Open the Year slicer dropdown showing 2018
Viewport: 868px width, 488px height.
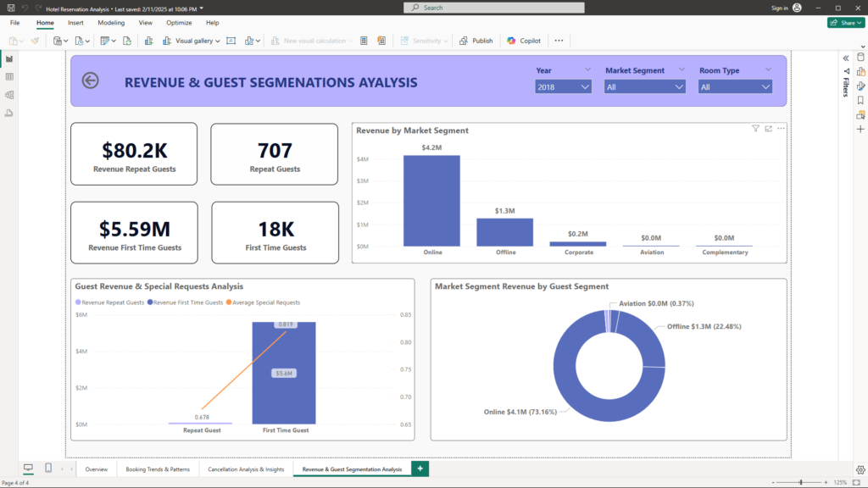pyautogui.click(x=563, y=86)
